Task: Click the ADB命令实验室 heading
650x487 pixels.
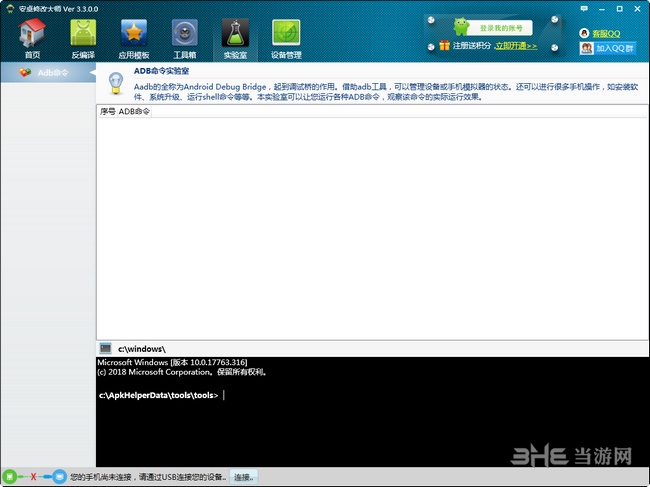Action: pos(161,71)
